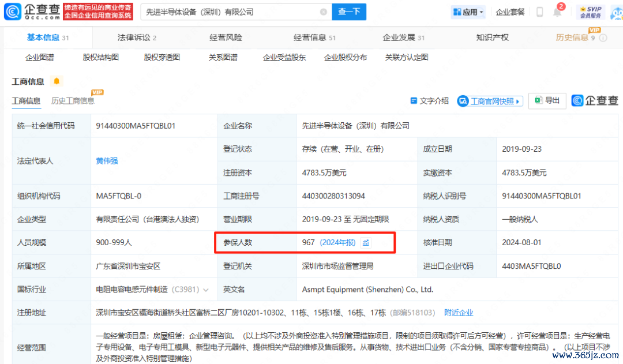Click the 企查查 logo above the table
This screenshot has width=623, height=364.
[595, 100]
